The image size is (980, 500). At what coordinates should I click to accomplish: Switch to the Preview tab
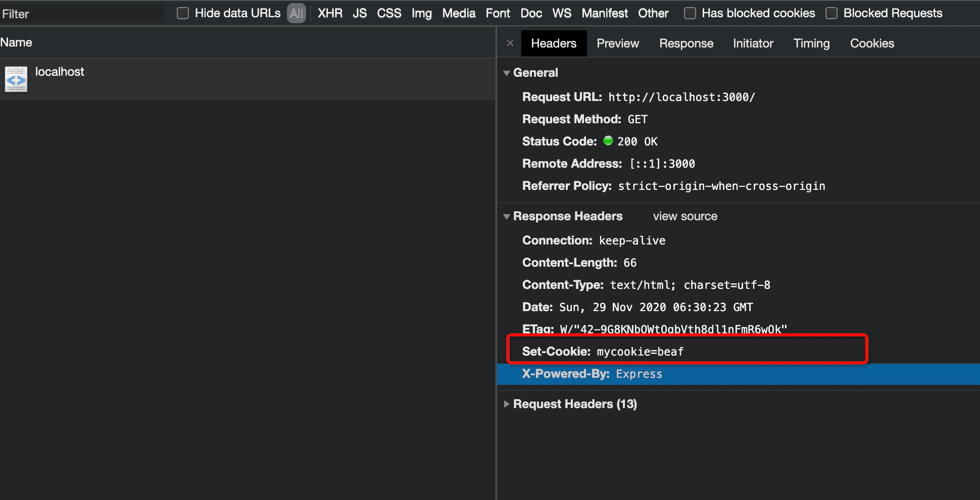(617, 43)
